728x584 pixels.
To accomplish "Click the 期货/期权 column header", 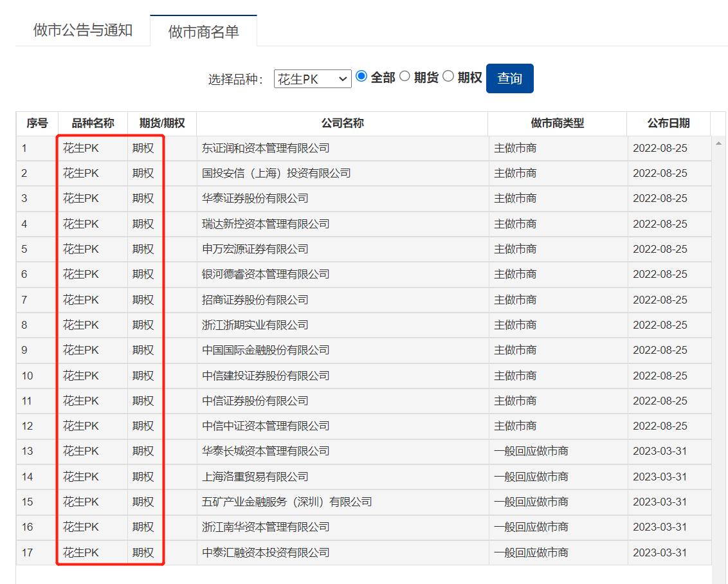I will coord(162,123).
